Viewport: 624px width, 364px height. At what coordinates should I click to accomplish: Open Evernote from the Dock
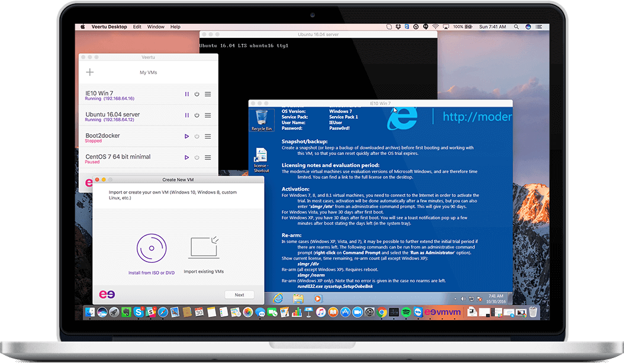tap(126, 313)
